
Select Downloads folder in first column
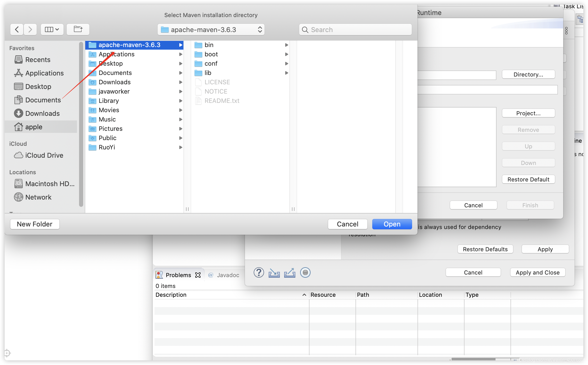point(134,82)
